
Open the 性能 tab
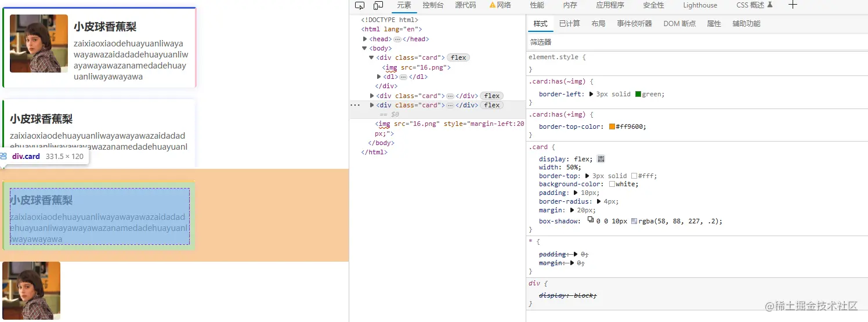[x=537, y=5]
